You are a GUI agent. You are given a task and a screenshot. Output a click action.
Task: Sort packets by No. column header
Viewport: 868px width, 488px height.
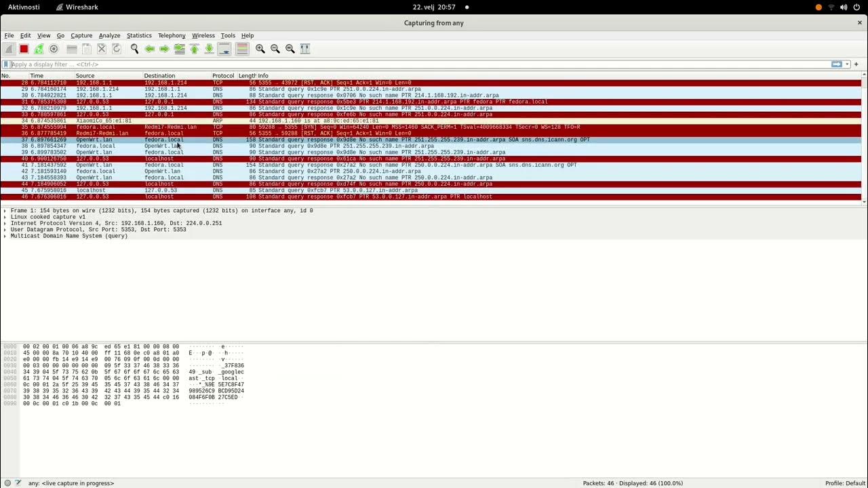[x=14, y=76]
